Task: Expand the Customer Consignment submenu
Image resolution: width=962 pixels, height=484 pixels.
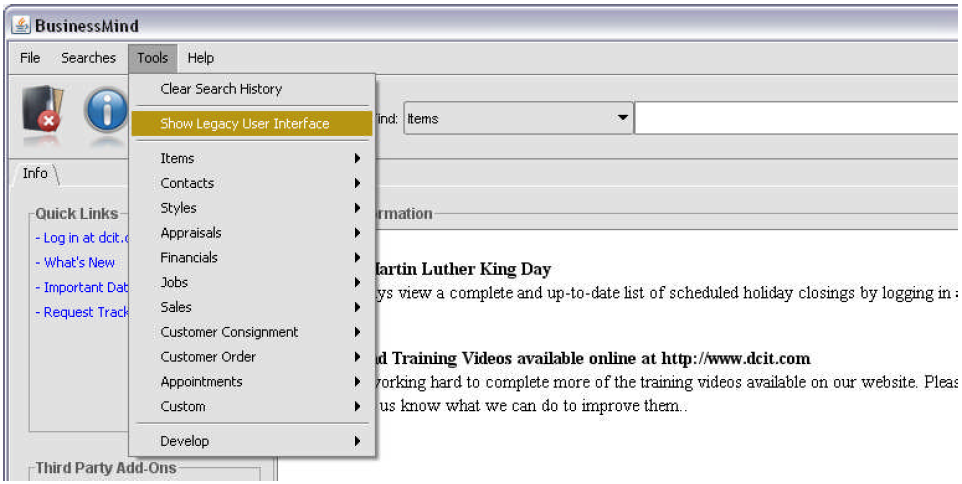Action: (x=252, y=332)
